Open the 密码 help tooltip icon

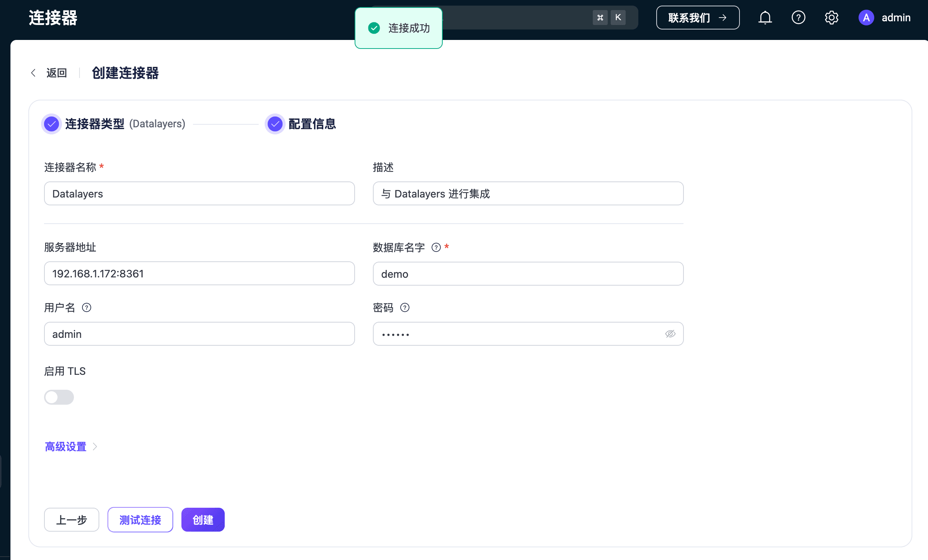(405, 308)
